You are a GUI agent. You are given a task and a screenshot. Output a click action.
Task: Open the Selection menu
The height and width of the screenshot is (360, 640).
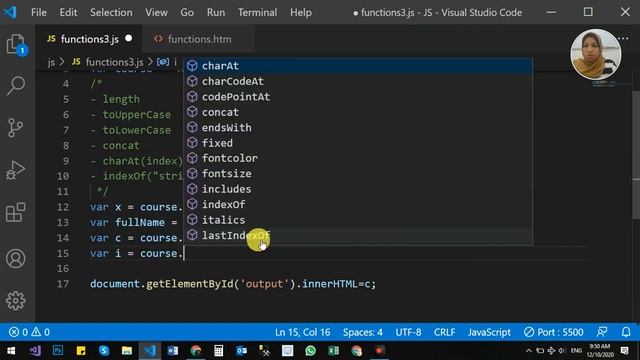(111, 13)
